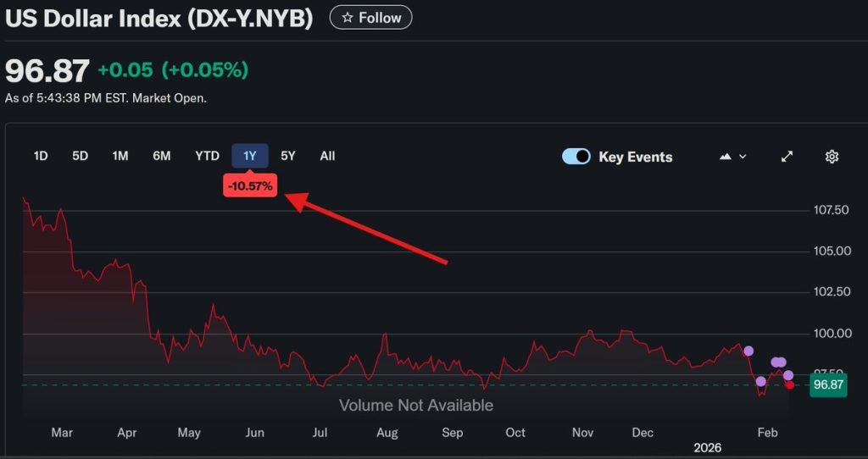Open the chart type dropdown chevron
868x459 pixels.
tap(743, 157)
